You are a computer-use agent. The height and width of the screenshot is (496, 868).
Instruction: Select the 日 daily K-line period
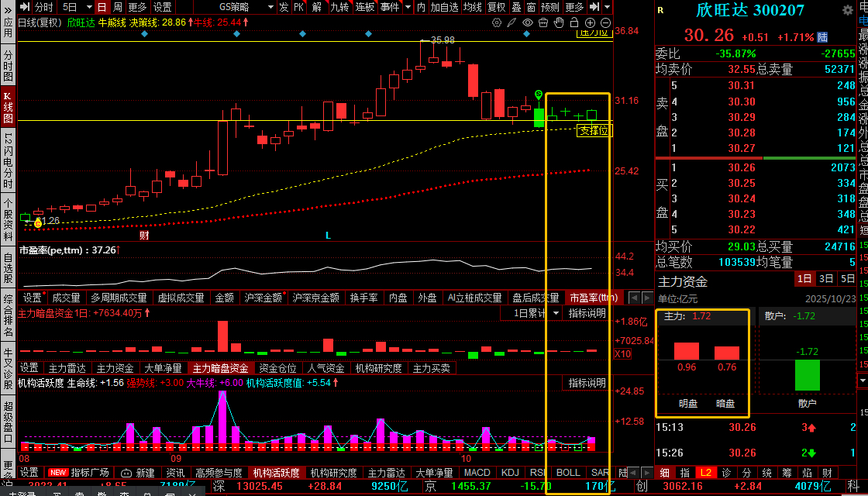pos(102,7)
